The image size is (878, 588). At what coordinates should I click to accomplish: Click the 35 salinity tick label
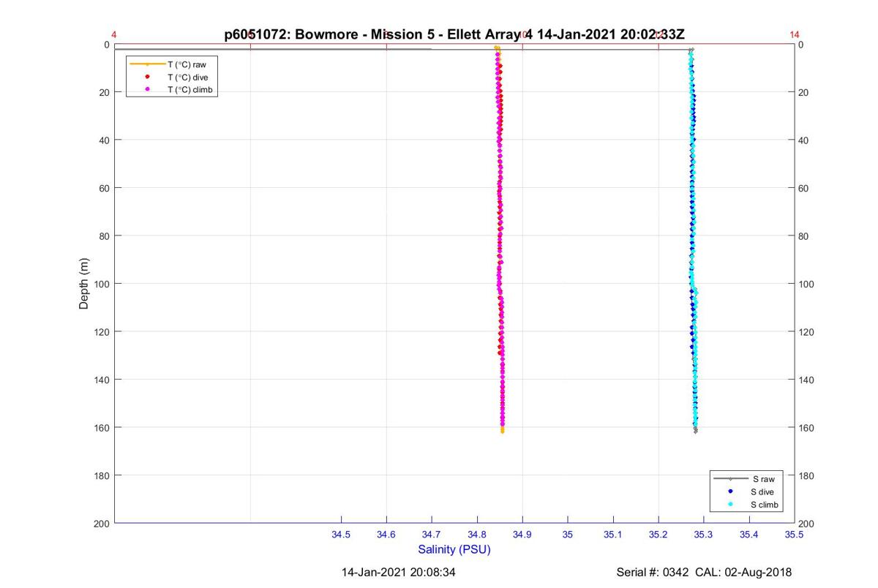click(x=568, y=535)
